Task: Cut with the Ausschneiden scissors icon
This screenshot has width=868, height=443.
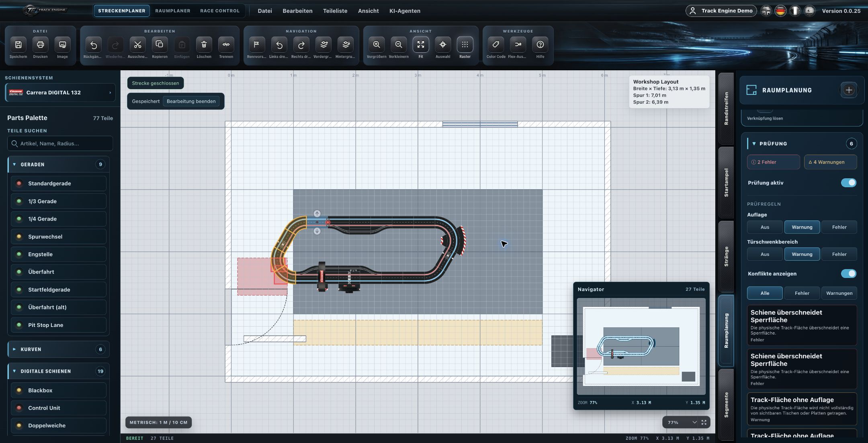Action: click(137, 45)
